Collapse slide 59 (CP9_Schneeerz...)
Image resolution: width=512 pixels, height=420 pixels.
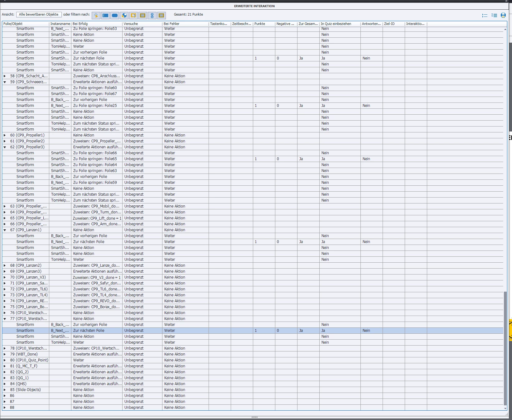[x=5, y=82]
